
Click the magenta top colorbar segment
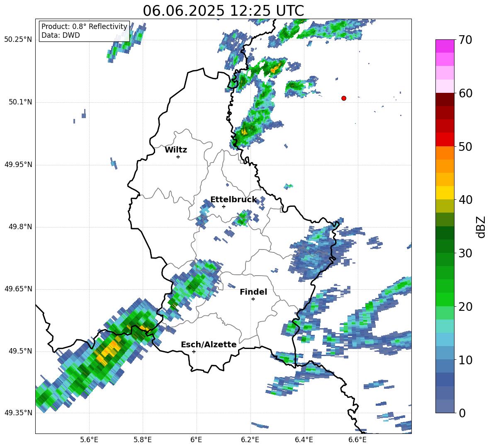pyautogui.click(x=445, y=46)
